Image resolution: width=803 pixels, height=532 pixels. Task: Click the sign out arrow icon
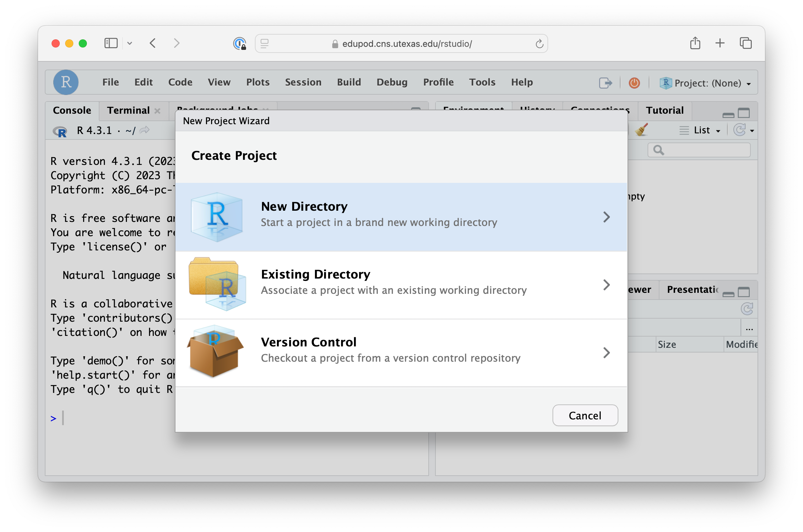(x=605, y=83)
